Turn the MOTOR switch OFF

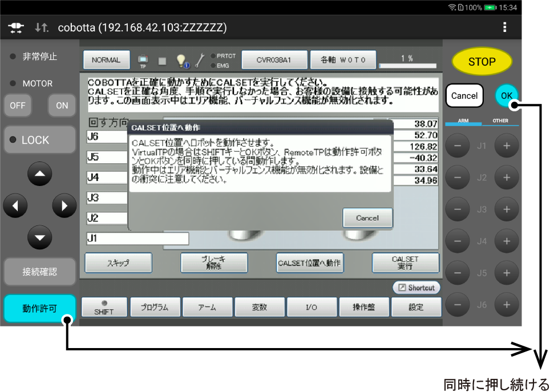point(18,106)
